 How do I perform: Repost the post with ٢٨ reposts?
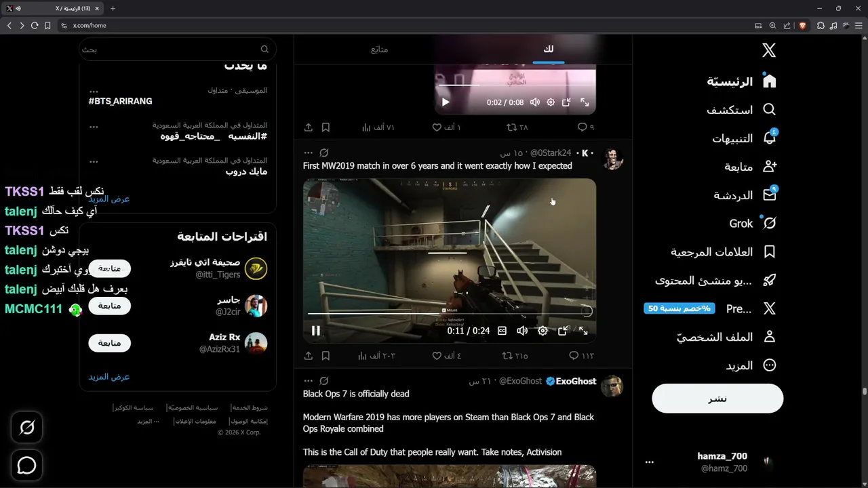tap(517, 127)
